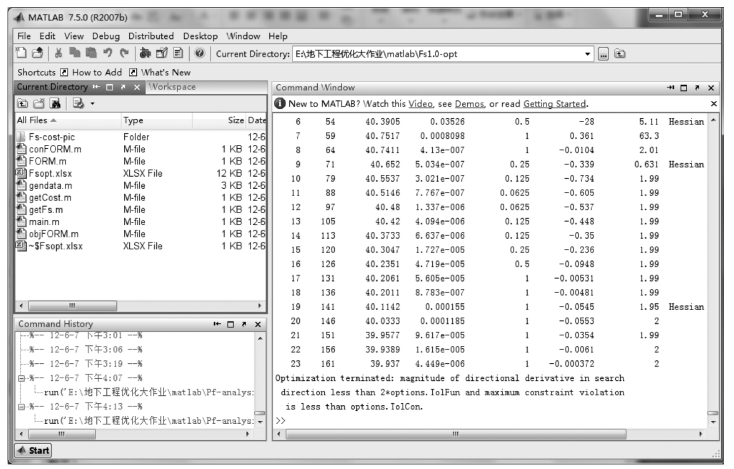The height and width of the screenshot is (469, 734).
Task: Select the conFORM.m file
Action: (x=55, y=149)
